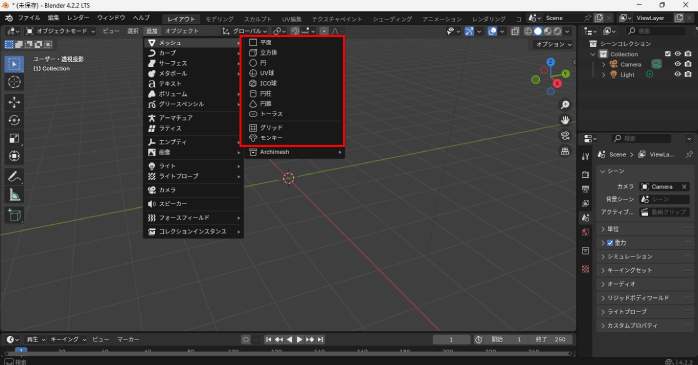Expand the Camera item in outliner
The height and width of the screenshot is (365, 698).
(x=604, y=65)
